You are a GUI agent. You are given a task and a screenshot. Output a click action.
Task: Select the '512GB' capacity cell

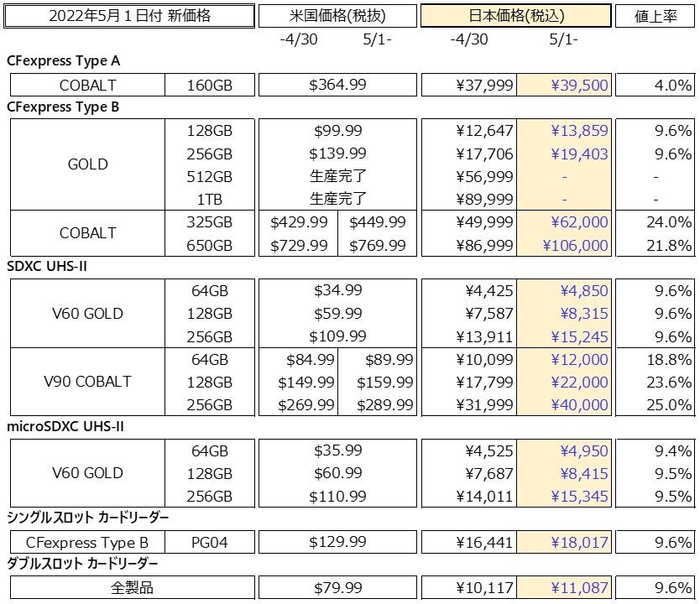click(209, 177)
